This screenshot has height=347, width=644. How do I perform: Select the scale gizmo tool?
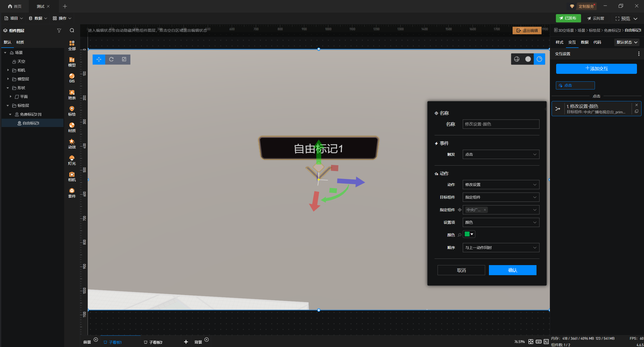click(x=124, y=59)
